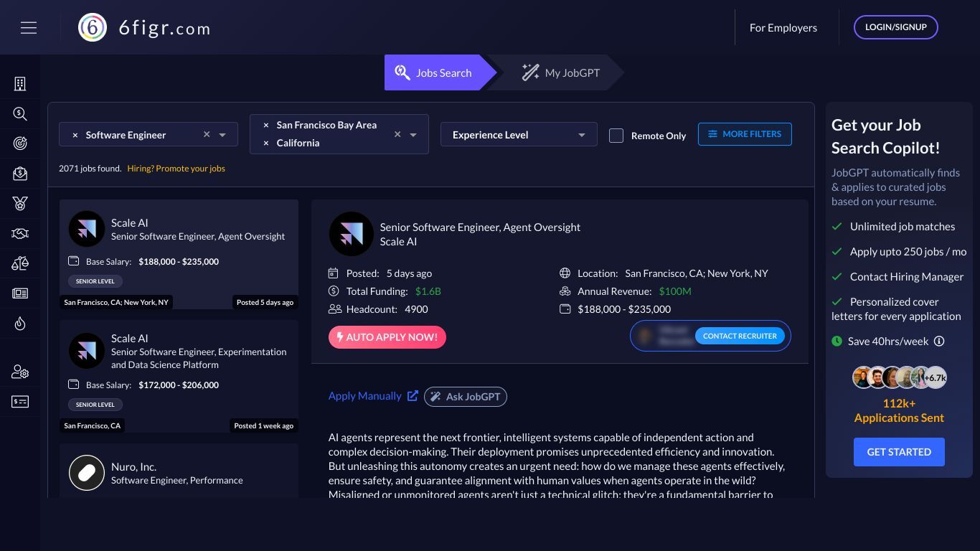Click the GET STARTED button

(899, 452)
